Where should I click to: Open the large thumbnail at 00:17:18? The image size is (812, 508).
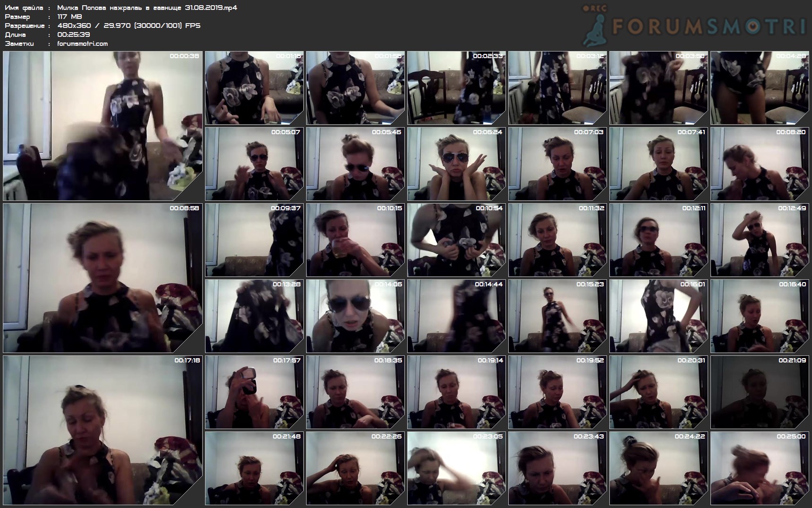(103, 430)
